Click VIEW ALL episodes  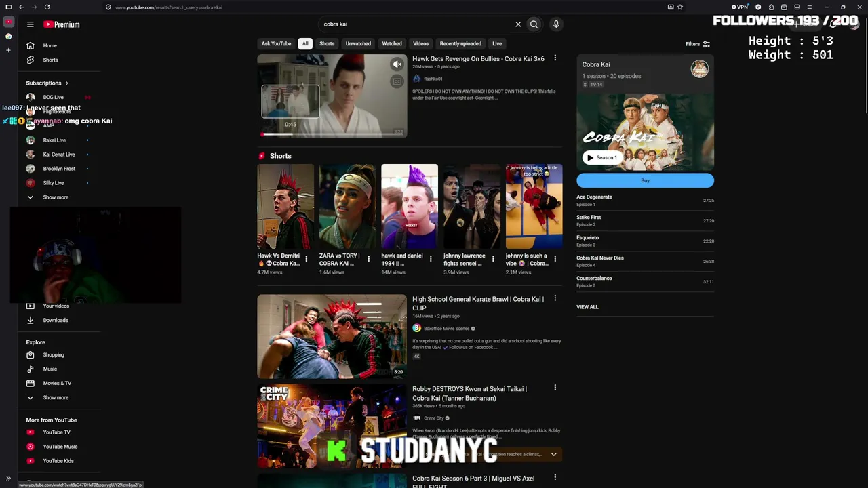pos(587,307)
